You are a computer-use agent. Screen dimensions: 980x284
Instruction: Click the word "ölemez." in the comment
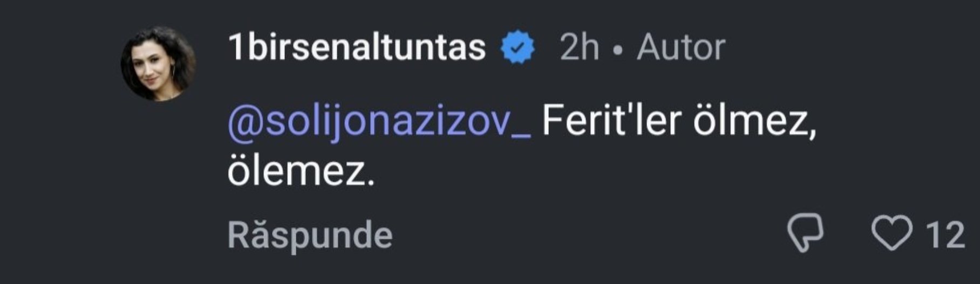click(x=301, y=172)
